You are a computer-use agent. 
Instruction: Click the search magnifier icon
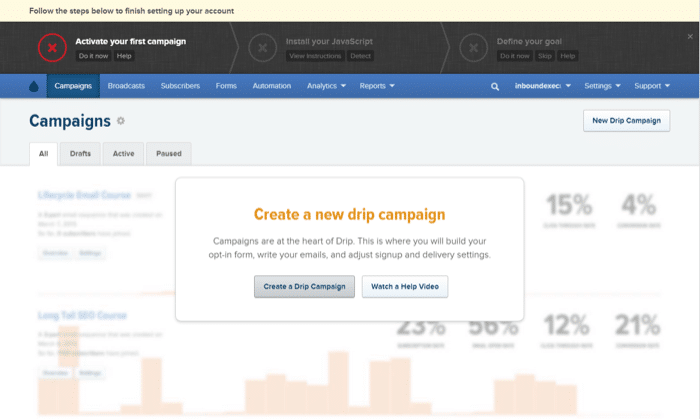pos(494,86)
